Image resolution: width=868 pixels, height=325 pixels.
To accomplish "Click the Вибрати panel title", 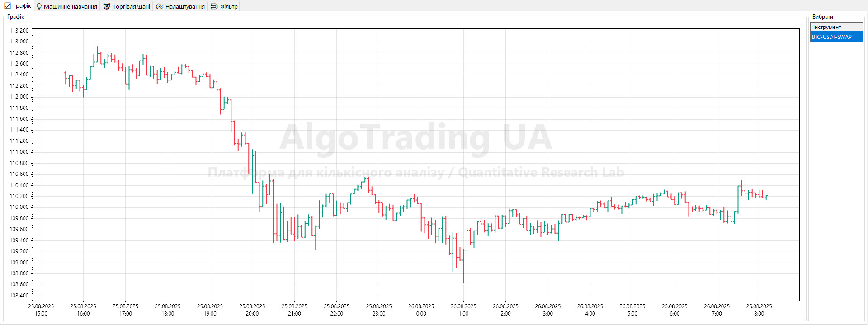I will (x=822, y=17).
